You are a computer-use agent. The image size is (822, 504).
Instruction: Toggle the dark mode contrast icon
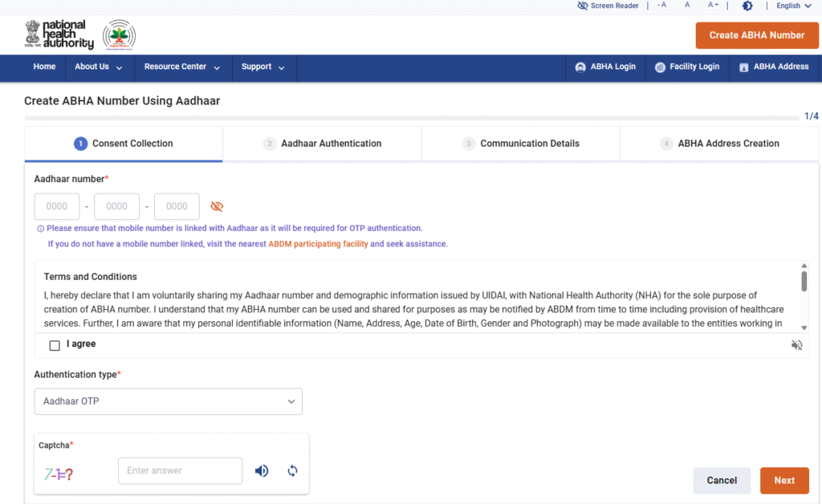click(x=747, y=6)
